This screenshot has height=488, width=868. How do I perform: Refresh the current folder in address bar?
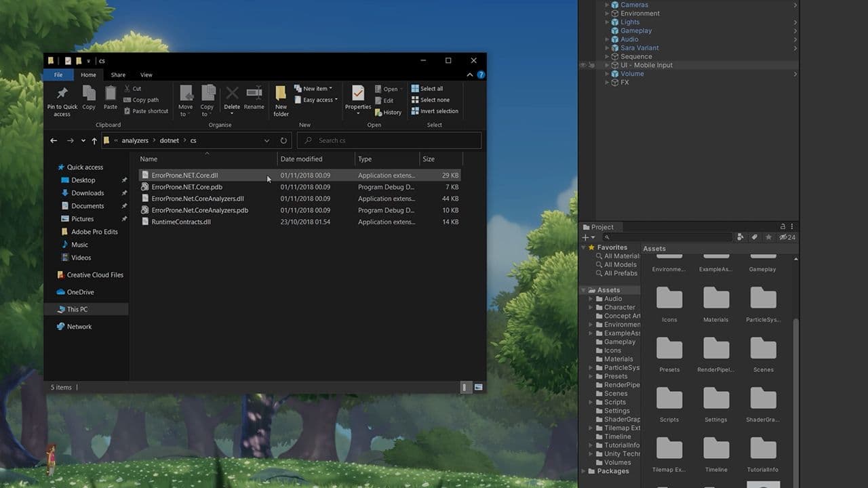283,140
